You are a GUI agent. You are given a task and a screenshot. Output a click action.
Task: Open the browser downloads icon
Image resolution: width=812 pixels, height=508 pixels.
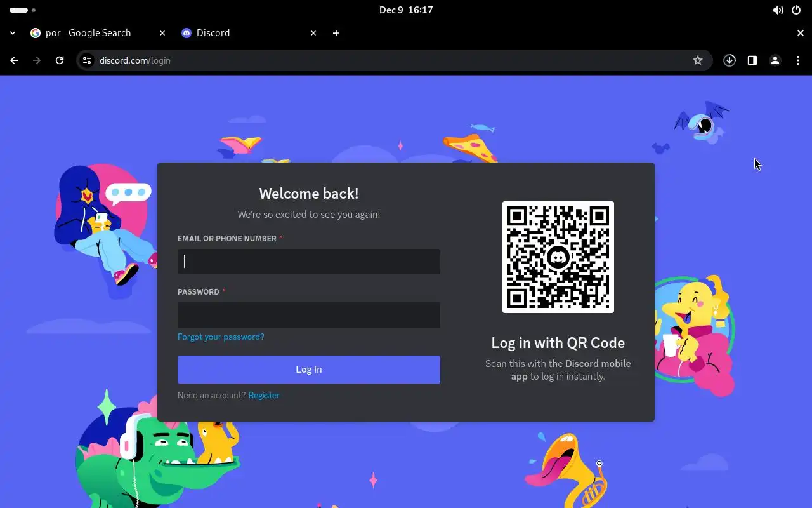(x=730, y=60)
